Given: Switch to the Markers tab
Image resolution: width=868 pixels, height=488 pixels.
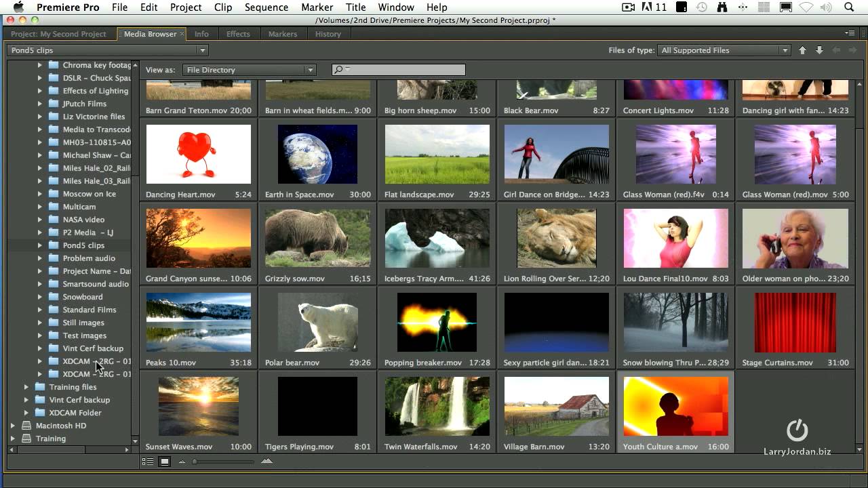Looking at the screenshot, I should pyautogui.click(x=283, y=34).
